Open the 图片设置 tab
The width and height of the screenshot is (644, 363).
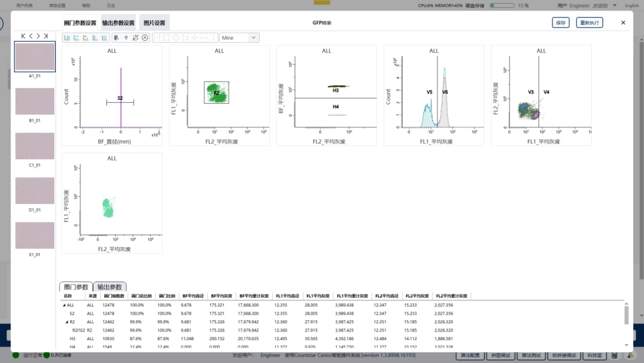tap(154, 23)
